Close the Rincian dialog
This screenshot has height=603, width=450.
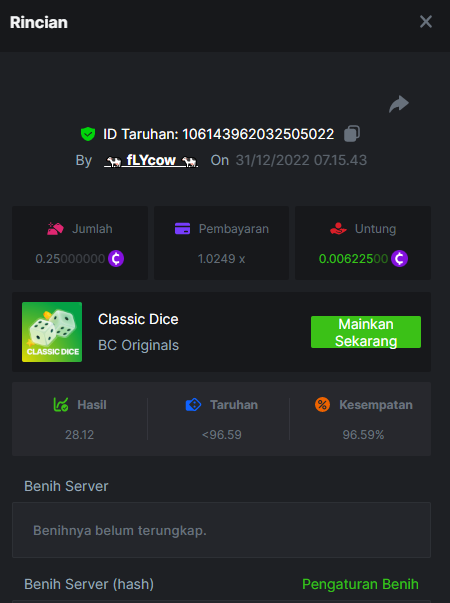pos(426,22)
